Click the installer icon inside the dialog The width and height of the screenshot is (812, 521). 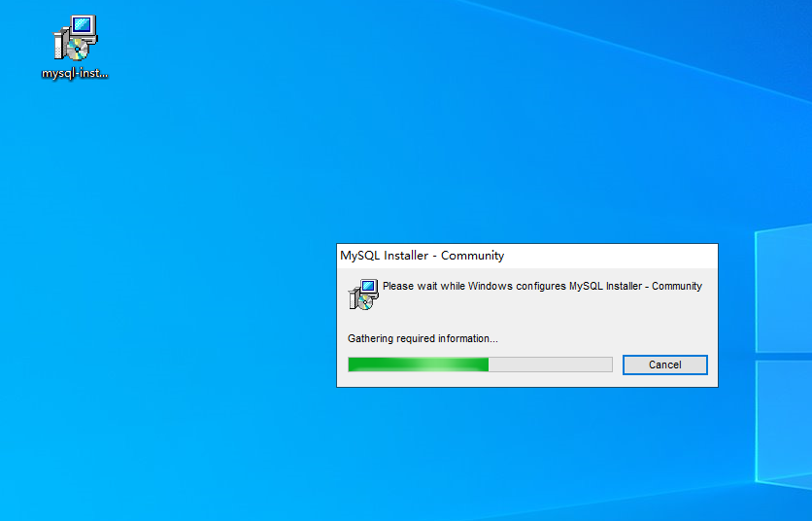point(363,295)
